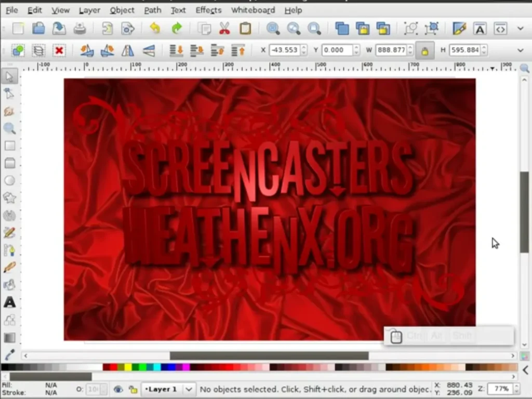
Task: Select the Gradient tool
Action: point(9,337)
